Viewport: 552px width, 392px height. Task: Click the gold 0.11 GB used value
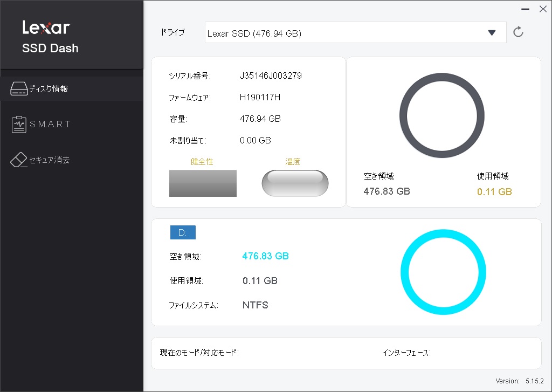pos(494,192)
